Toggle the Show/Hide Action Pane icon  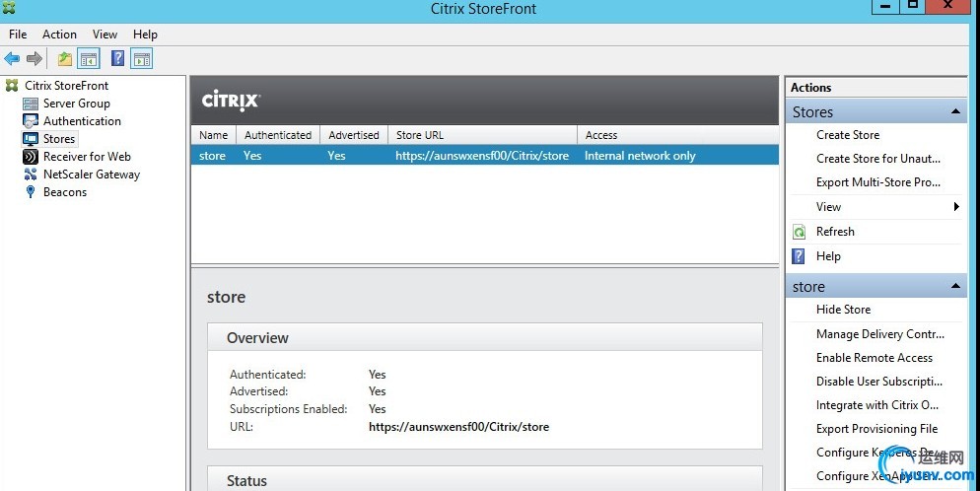(x=142, y=59)
